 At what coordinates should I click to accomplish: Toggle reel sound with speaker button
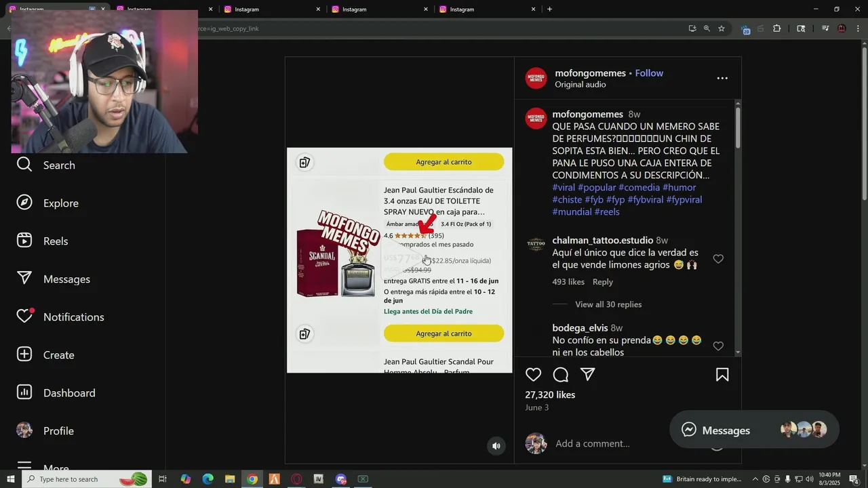496,445
